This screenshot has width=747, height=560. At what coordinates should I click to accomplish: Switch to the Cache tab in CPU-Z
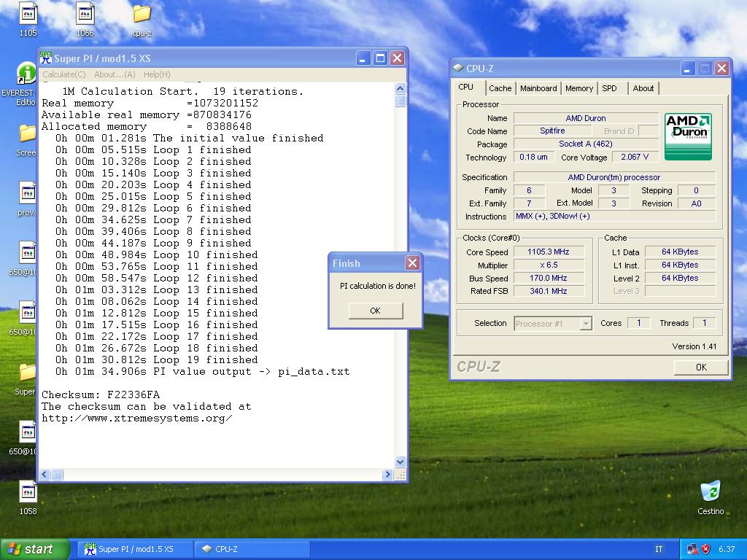coord(500,88)
